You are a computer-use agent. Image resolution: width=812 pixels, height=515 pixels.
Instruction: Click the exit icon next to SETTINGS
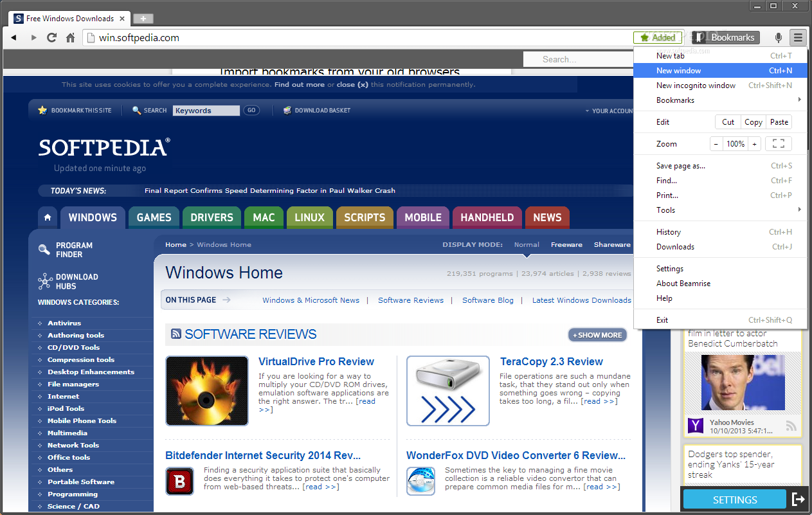[798, 499]
